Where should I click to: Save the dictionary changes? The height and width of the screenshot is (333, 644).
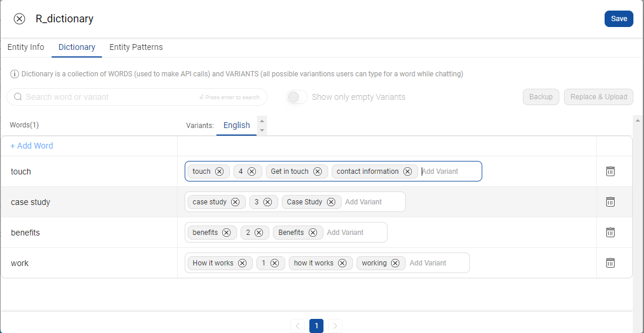619,19
